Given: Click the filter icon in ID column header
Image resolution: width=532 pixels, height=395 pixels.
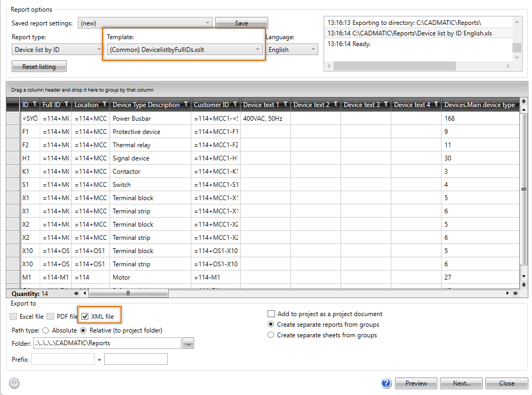Looking at the screenshot, I should 35,105.
